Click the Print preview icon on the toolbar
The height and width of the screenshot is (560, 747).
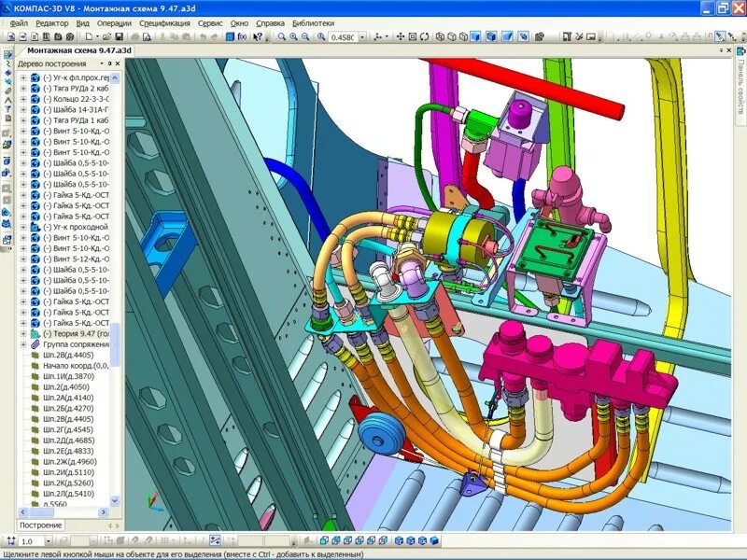[146, 37]
